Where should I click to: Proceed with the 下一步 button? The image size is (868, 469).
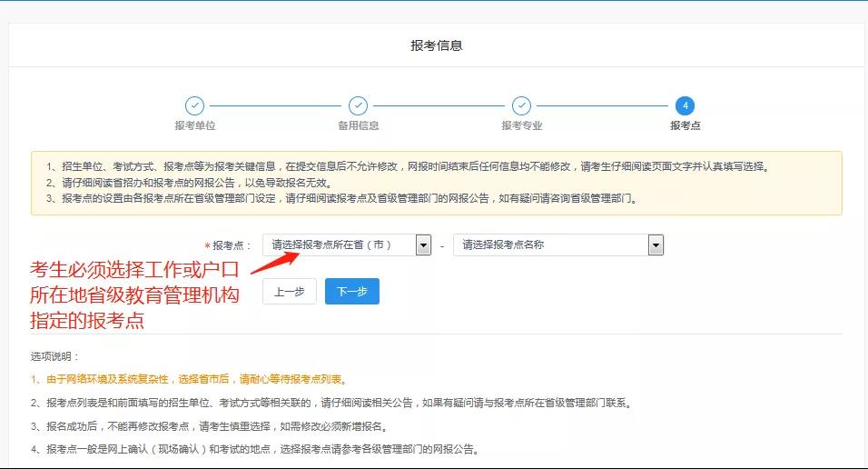[352, 292]
